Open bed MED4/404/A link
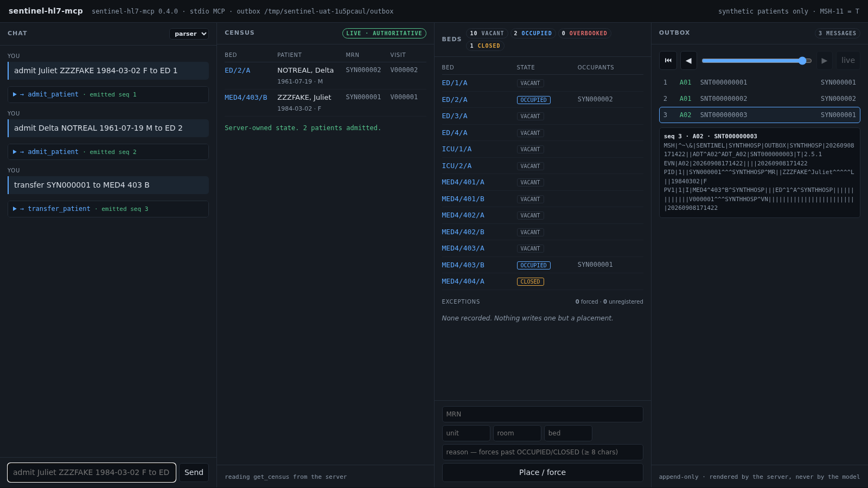868x488 pixels. coord(463,281)
